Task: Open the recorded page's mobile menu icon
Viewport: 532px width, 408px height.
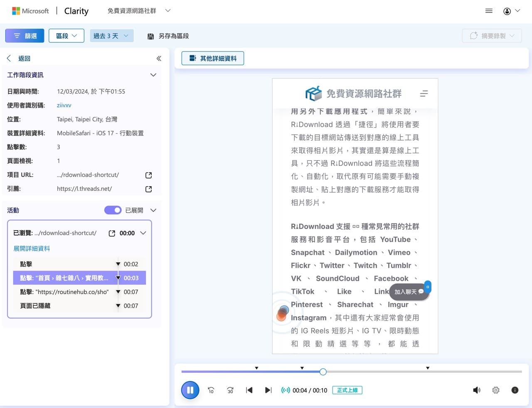Action: 424,94
